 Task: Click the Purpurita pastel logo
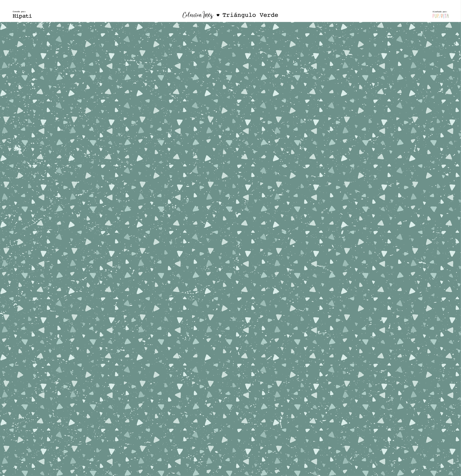click(x=441, y=16)
